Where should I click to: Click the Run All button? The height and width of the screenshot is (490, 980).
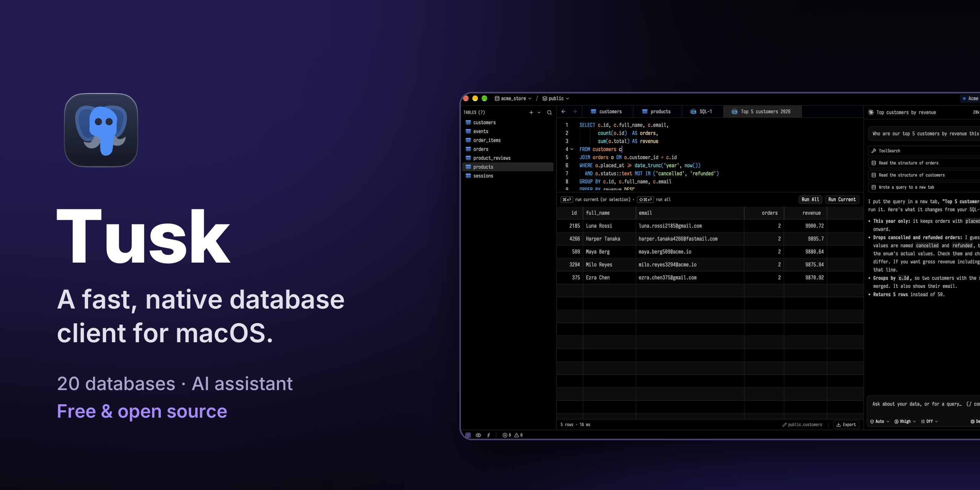pos(810,199)
